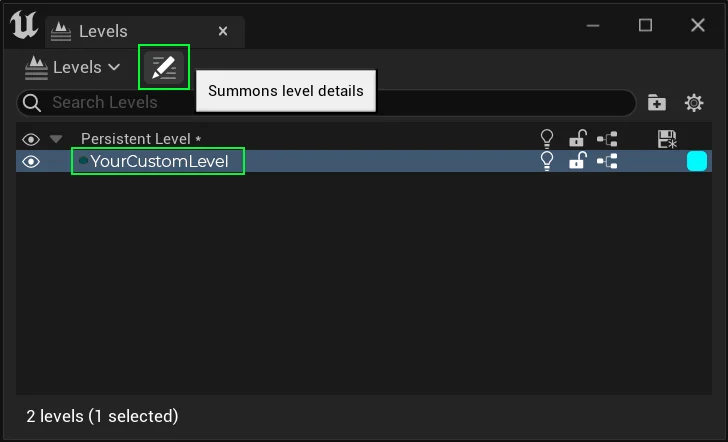Switch to the Levels tab
The width and height of the screenshot is (728, 442).
point(103,31)
